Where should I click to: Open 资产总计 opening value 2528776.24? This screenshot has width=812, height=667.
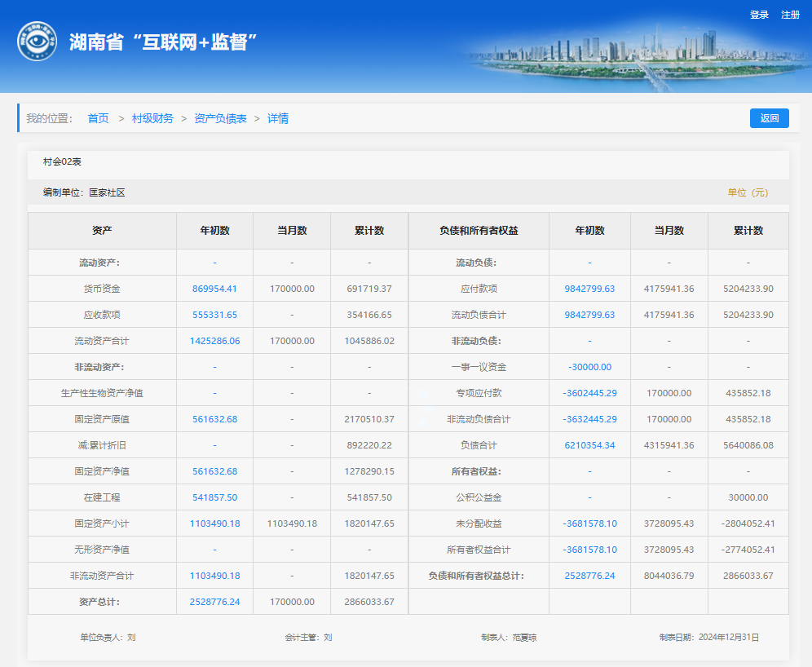pos(214,602)
